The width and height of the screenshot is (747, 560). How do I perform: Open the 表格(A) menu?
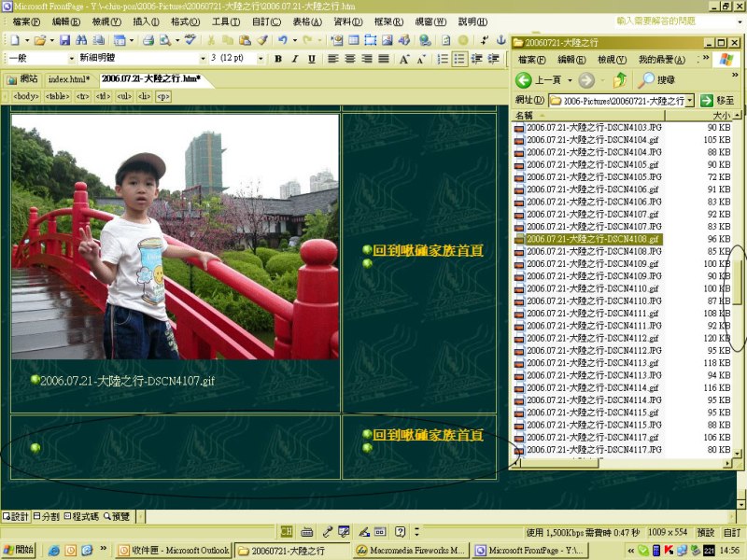[x=307, y=21]
